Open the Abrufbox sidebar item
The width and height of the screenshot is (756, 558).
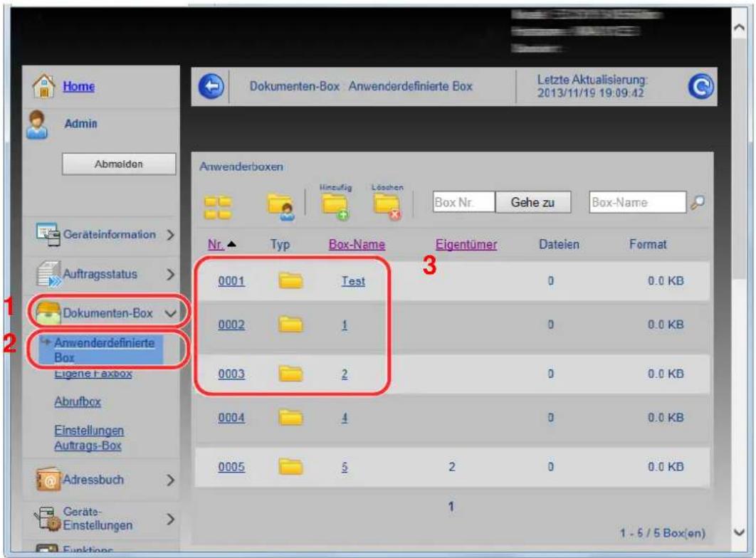[x=78, y=401]
